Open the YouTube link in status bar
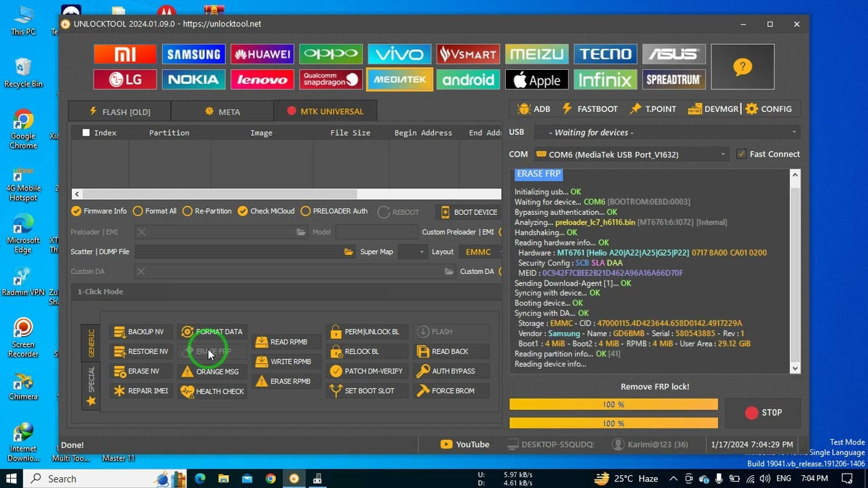The width and height of the screenshot is (868, 488). [x=465, y=445]
